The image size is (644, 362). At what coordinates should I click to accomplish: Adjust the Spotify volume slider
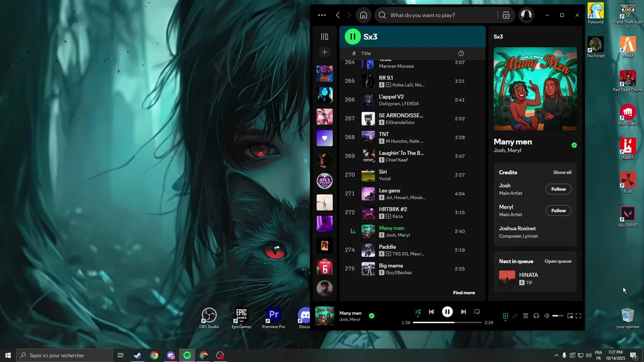coord(558,316)
